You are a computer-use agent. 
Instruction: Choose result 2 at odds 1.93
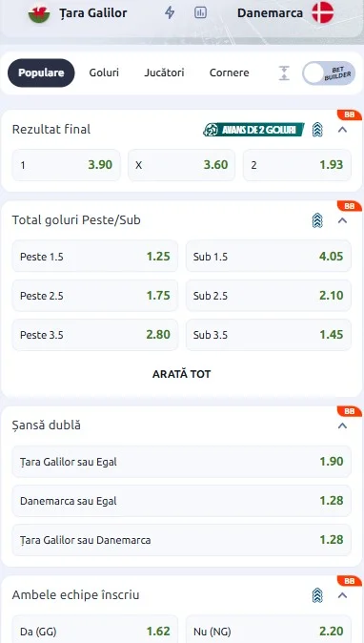(x=297, y=165)
